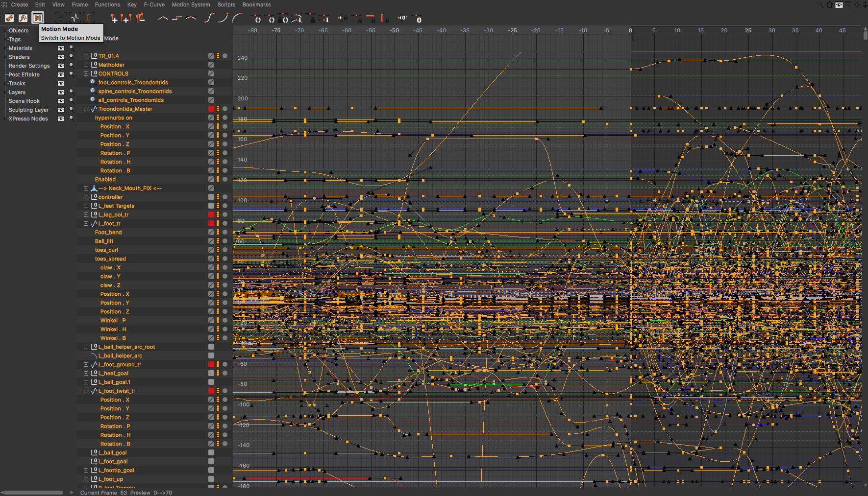Switch to Key Mode (dope sheet) icon
Viewport: 868px width, 496px height.
9,18
